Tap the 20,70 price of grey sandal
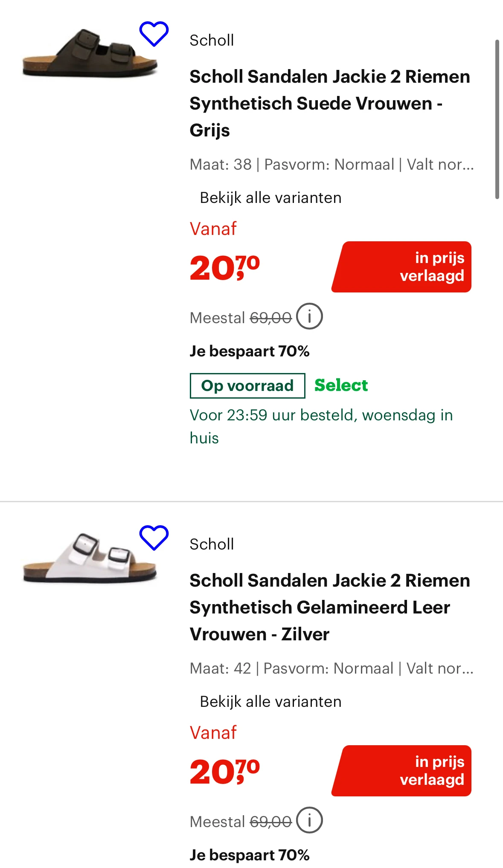This screenshot has height=868, width=503. pyautogui.click(x=225, y=268)
